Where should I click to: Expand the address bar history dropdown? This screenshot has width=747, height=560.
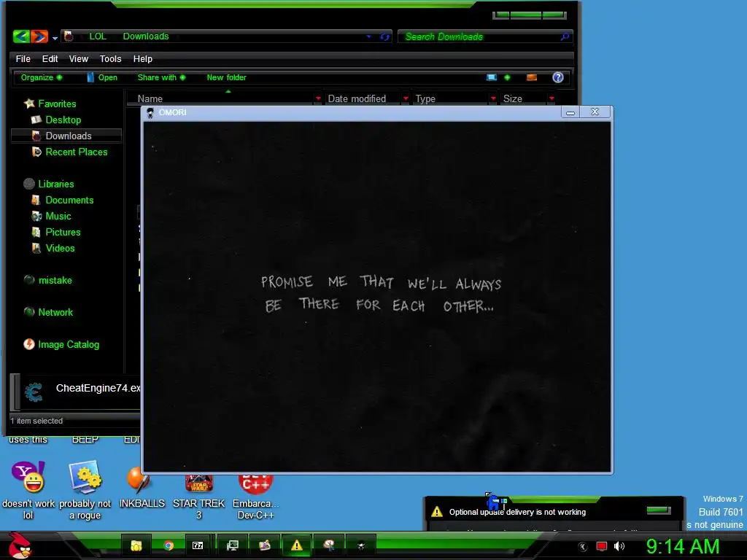point(368,36)
